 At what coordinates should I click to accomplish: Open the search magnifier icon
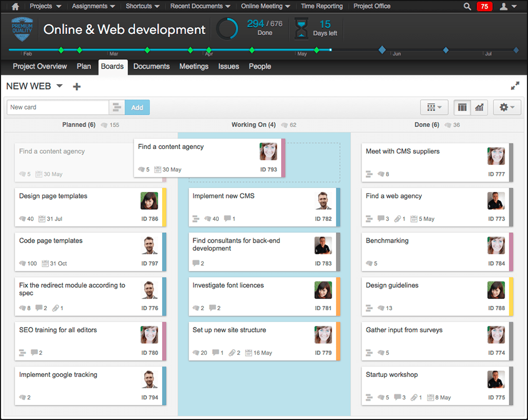467,6
